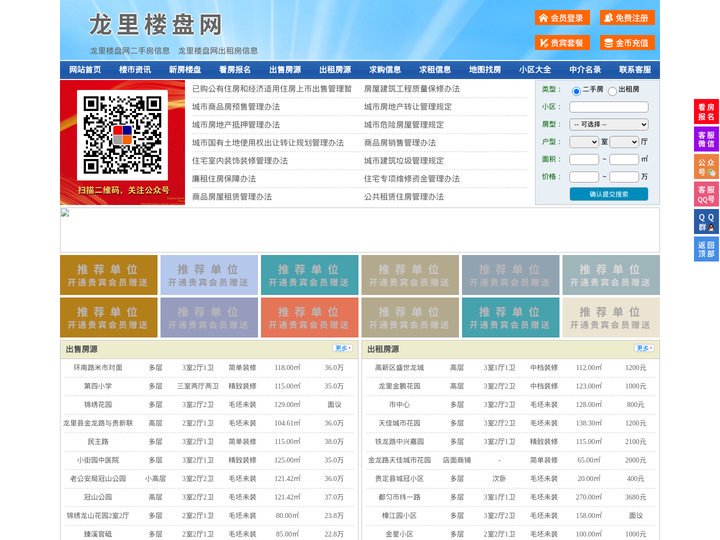Click 龙里楼盘网出租房信息 header link
720x540 pixels.
pos(218,51)
